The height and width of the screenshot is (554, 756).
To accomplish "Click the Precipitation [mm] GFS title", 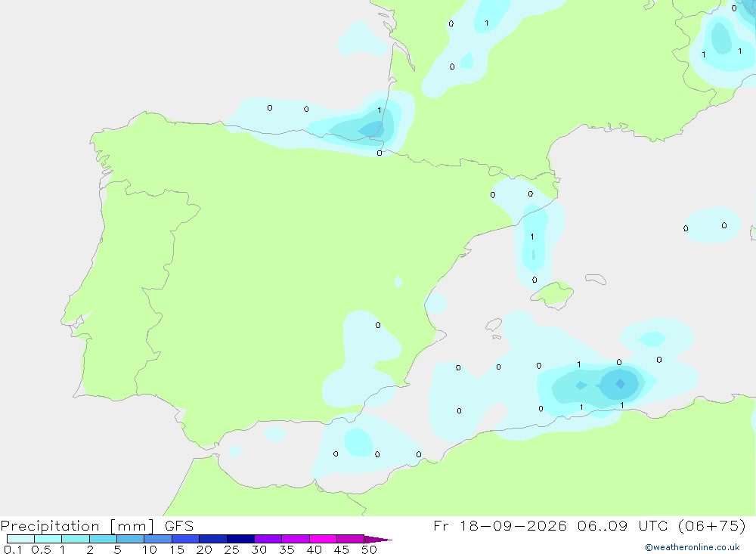I will click(x=97, y=526).
